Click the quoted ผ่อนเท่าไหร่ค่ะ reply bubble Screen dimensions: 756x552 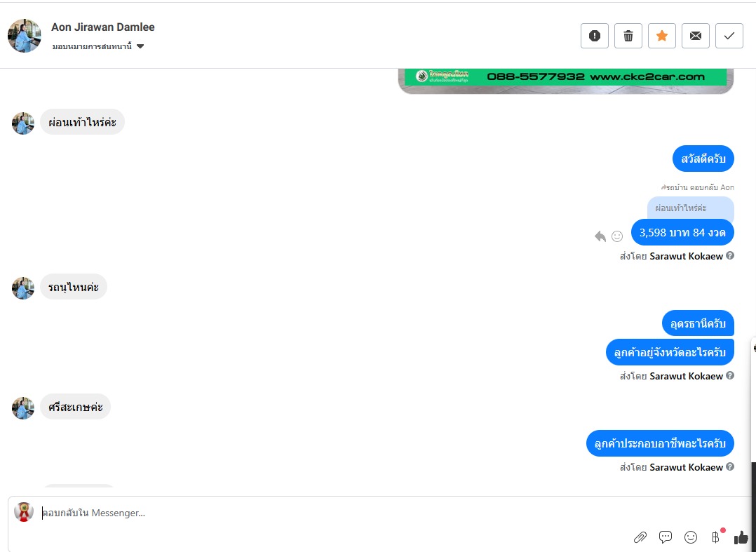coord(690,208)
